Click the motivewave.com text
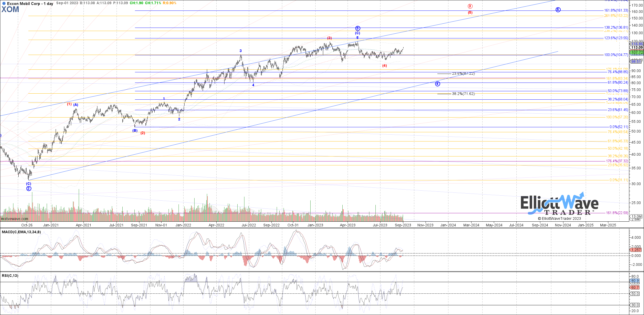Image resolution: width=644 pixels, height=315 pixels. 14,219
